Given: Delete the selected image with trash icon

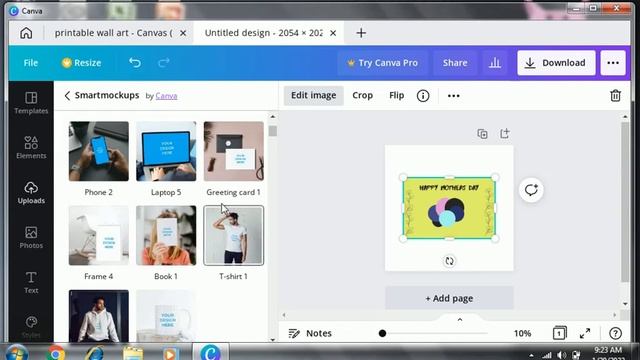Looking at the screenshot, I should (616, 96).
